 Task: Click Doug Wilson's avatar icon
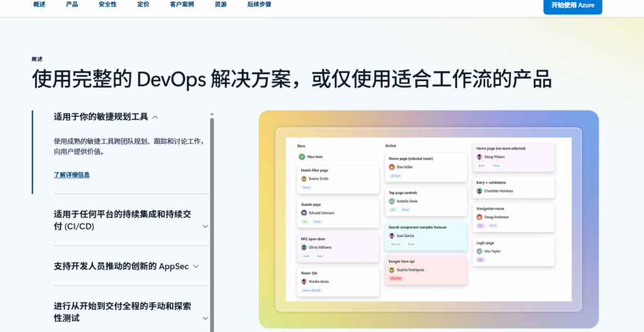(479, 157)
